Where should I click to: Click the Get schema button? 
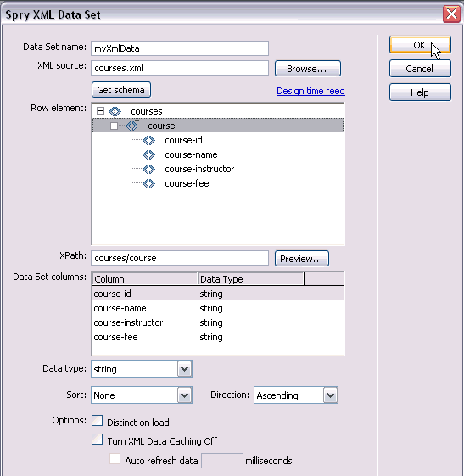tap(121, 90)
